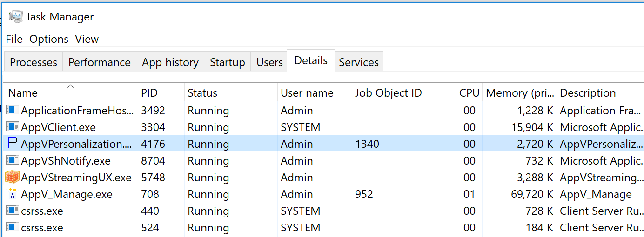This screenshot has height=237, width=644.
Task: Click the AppVClient.exe process icon
Action: coord(13,127)
